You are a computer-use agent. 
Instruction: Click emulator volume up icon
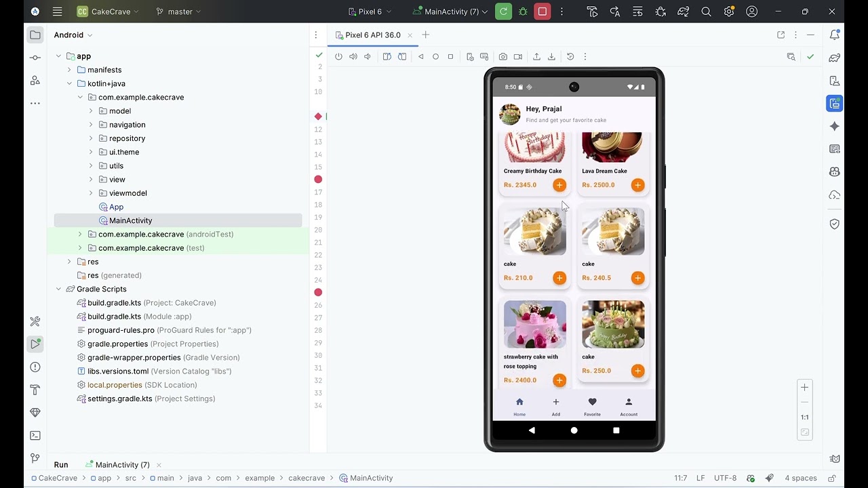click(x=353, y=57)
